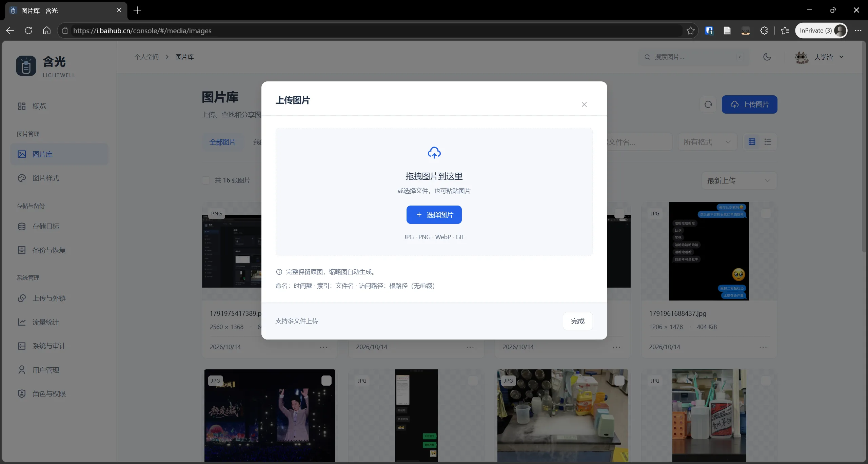Click the 搜索图片 search field

tap(693, 57)
